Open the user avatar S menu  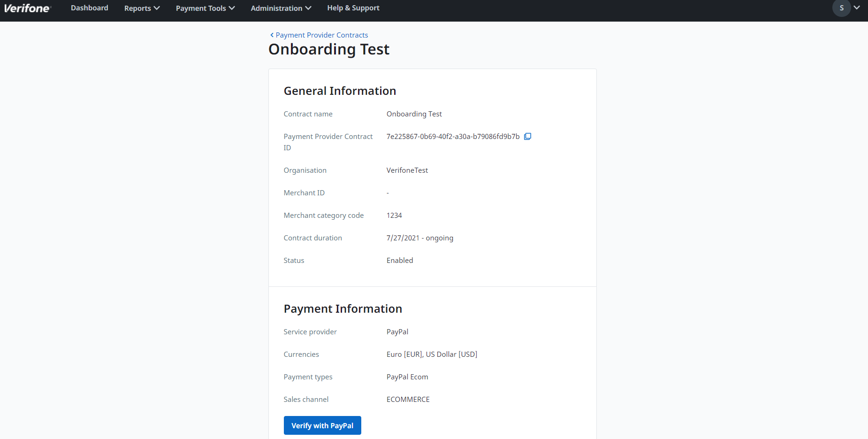pyautogui.click(x=841, y=8)
